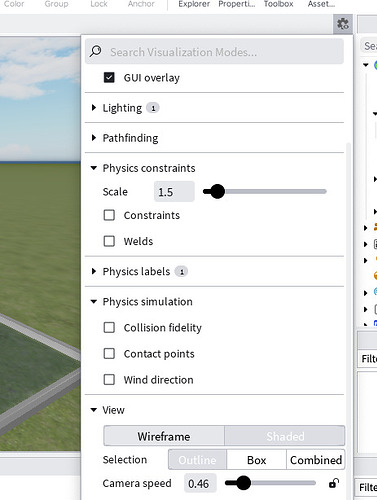Viewport: 377px width, 500px height.
Task: Click the Scale value field 1.5
Action: [x=174, y=192]
